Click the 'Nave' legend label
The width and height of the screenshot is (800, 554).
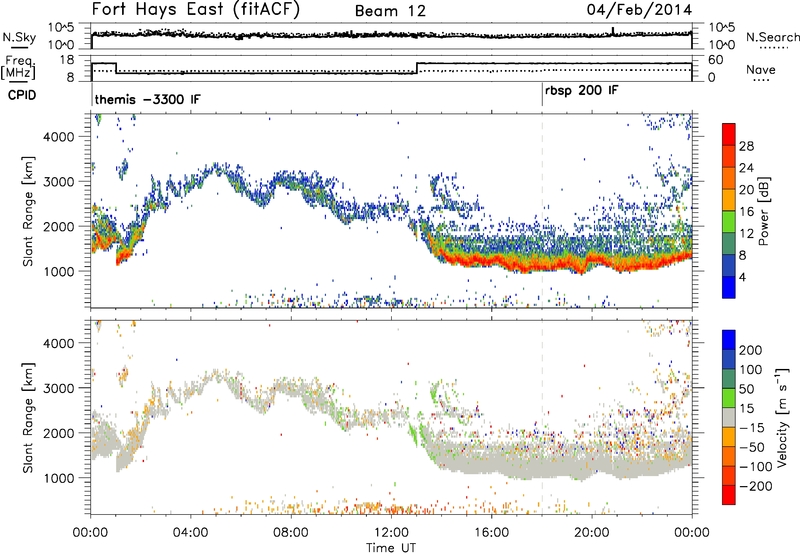(760, 70)
